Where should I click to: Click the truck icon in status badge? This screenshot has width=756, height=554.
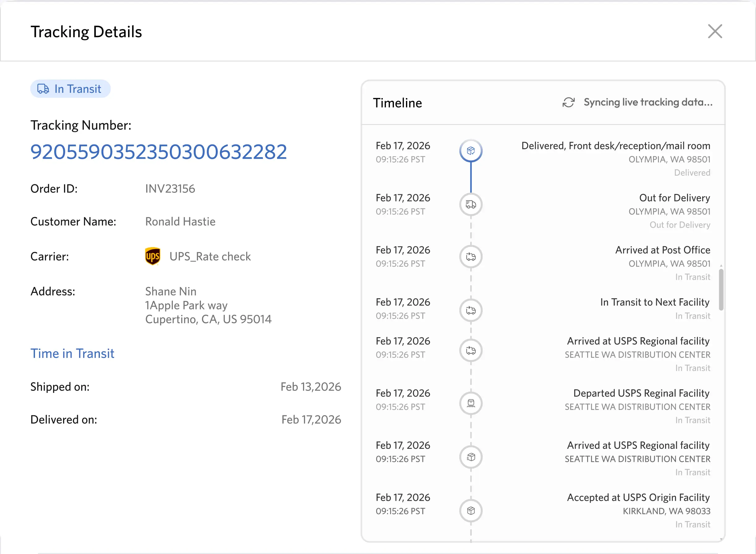coord(43,89)
